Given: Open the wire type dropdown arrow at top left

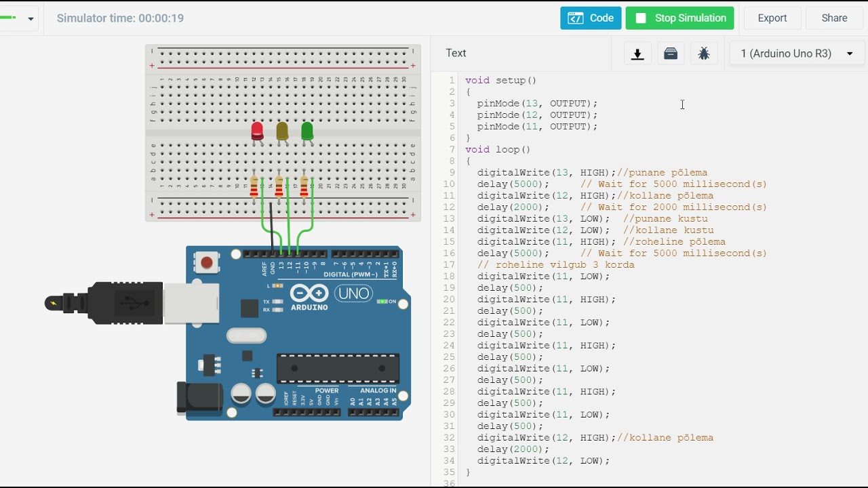Looking at the screenshot, I should point(31,19).
